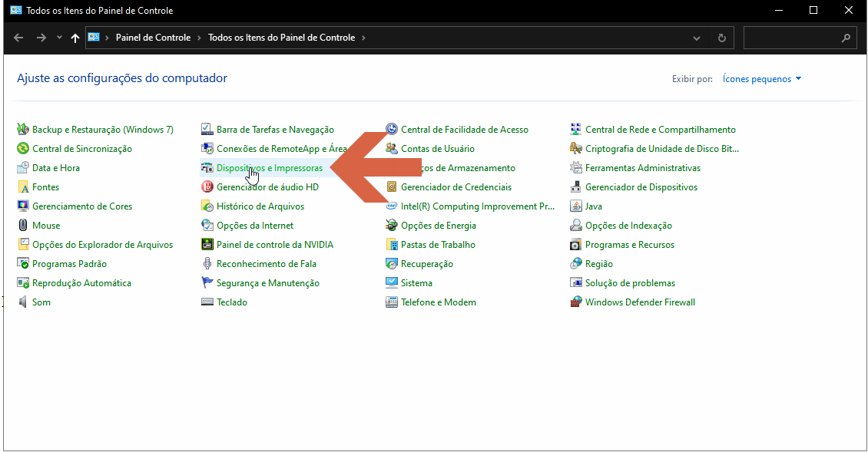The height and width of the screenshot is (452, 868).
Task: Go up one level with up arrow
Action: [x=75, y=38]
